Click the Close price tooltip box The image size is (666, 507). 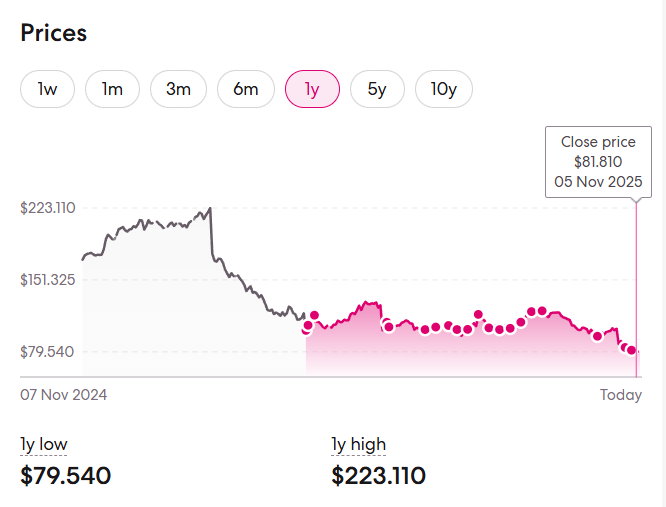pyautogui.click(x=598, y=162)
